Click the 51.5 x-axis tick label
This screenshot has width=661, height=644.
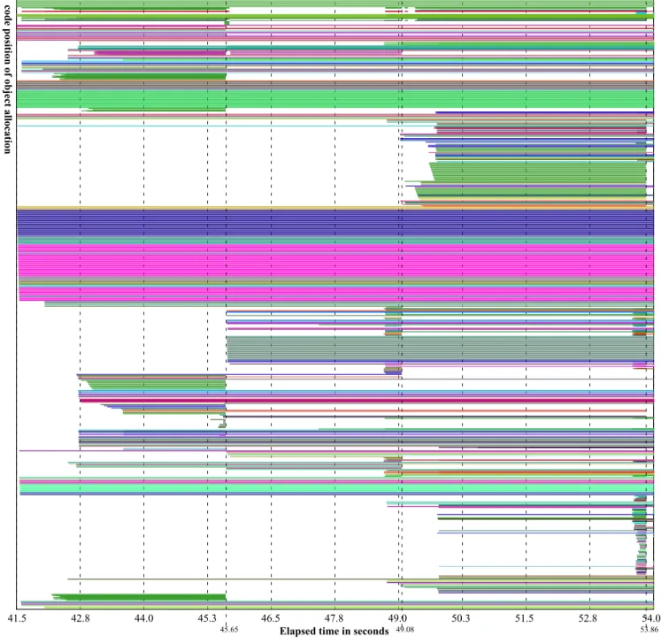(525, 618)
